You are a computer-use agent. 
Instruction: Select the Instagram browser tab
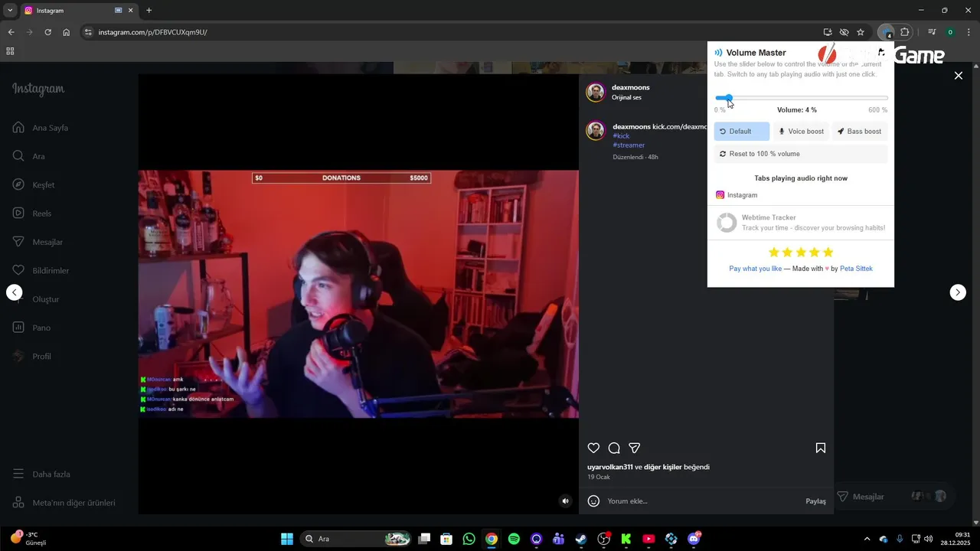[x=79, y=11]
